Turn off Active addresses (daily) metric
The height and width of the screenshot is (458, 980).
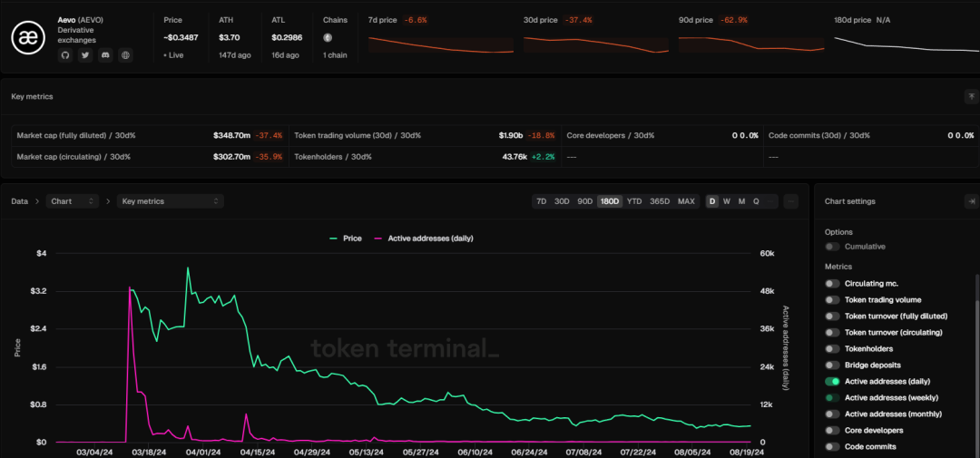point(832,382)
